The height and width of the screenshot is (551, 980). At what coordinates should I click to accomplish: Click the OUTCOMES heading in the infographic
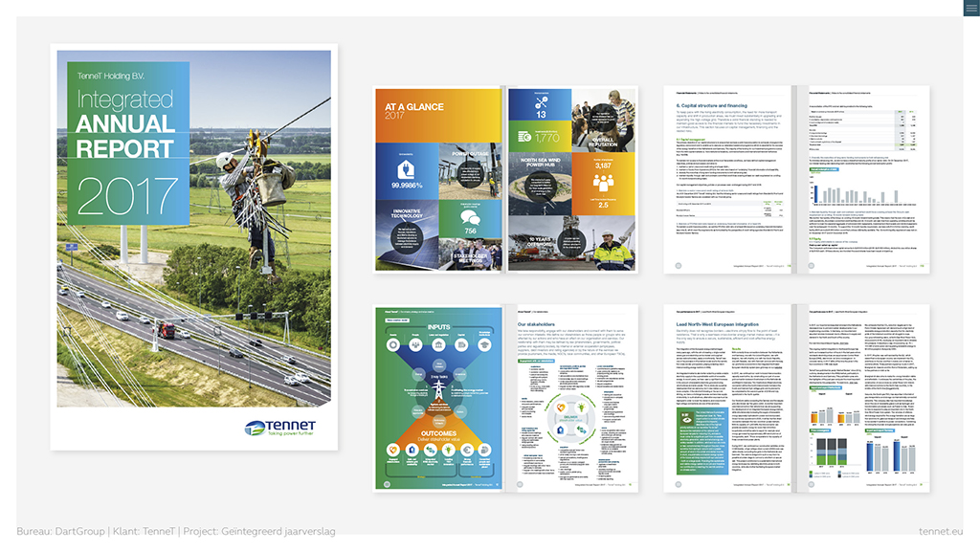coord(438,433)
